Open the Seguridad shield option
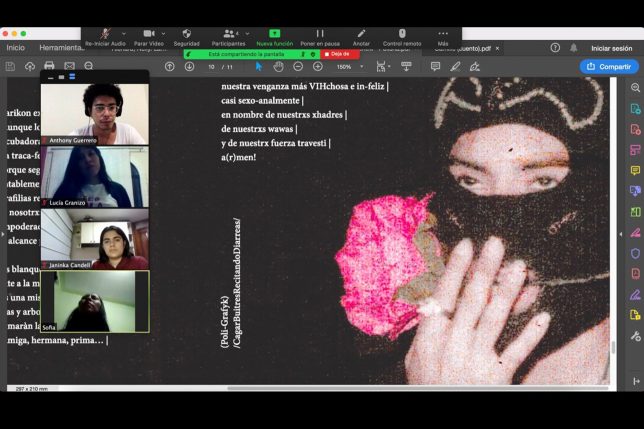 click(x=186, y=33)
